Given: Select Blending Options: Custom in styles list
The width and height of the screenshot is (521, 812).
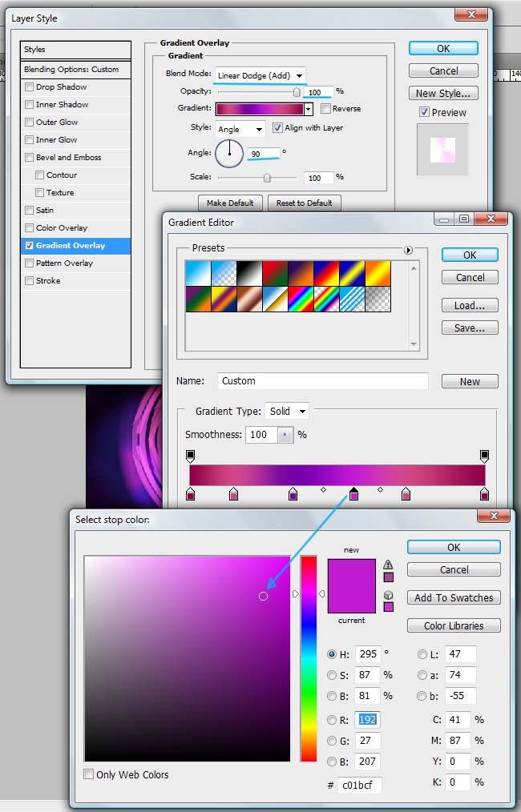Looking at the screenshot, I should click(x=75, y=70).
